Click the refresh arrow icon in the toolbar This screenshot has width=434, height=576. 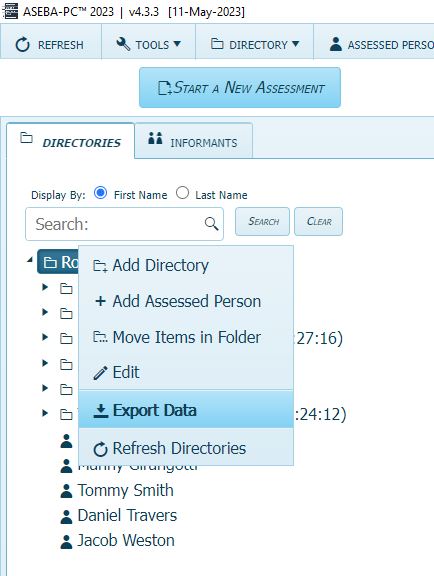pyautogui.click(x=22, y=45)
